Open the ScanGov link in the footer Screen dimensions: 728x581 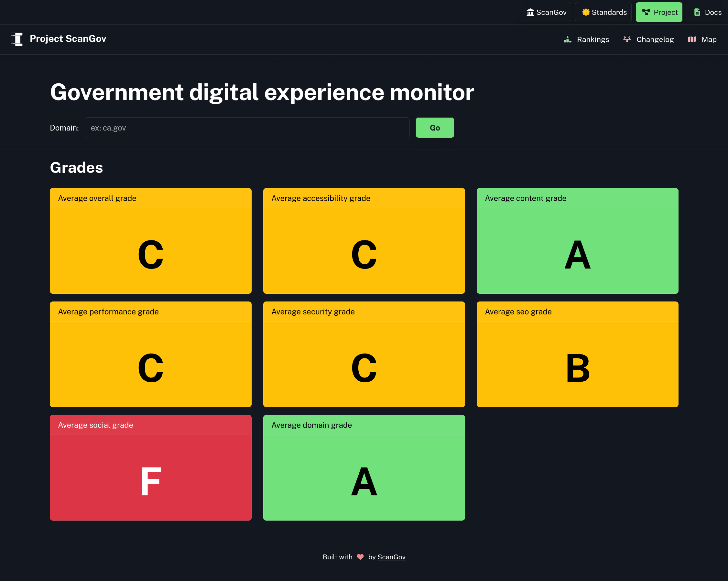click(391, 557)
